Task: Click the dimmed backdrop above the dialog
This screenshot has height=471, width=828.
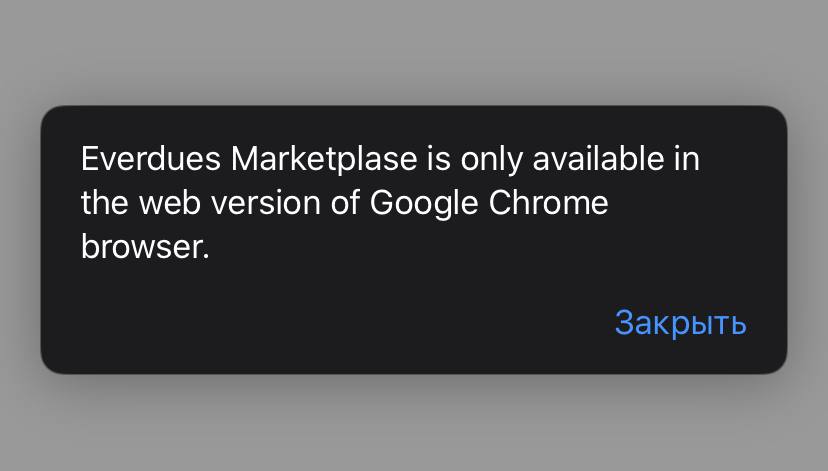Action: [x=414, y=50]
